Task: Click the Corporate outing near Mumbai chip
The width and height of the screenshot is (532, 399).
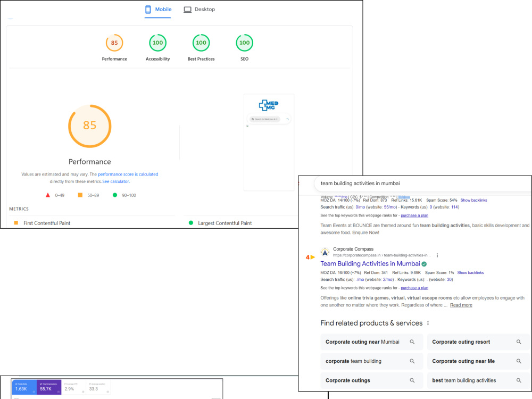Action: pyautogui.click(x=371, y=342)
